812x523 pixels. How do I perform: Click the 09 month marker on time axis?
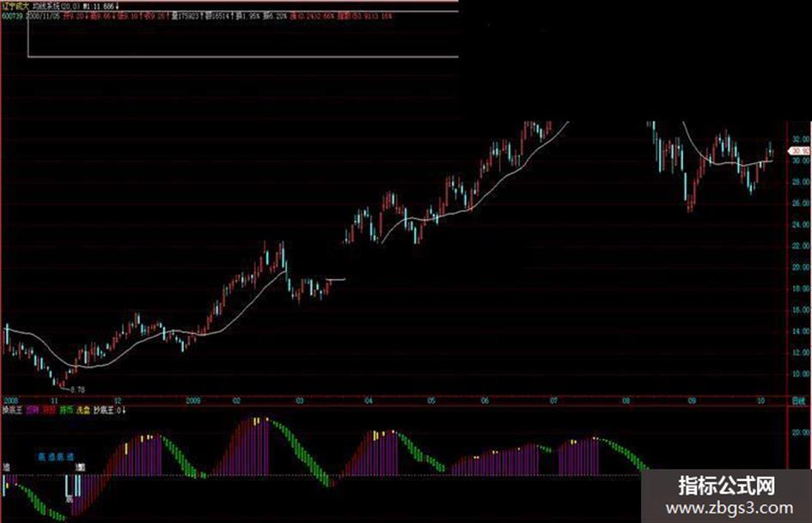pos(692,401)
